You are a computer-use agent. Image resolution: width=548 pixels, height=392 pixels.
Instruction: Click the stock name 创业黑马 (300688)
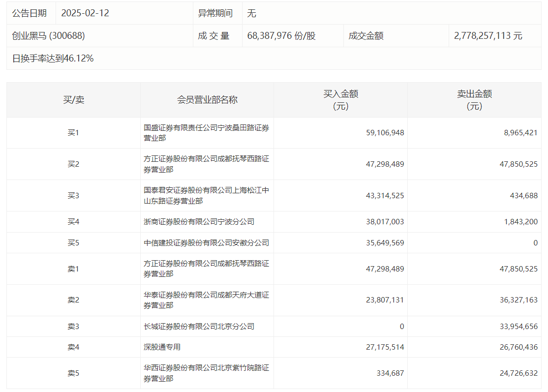pos(48,35)
